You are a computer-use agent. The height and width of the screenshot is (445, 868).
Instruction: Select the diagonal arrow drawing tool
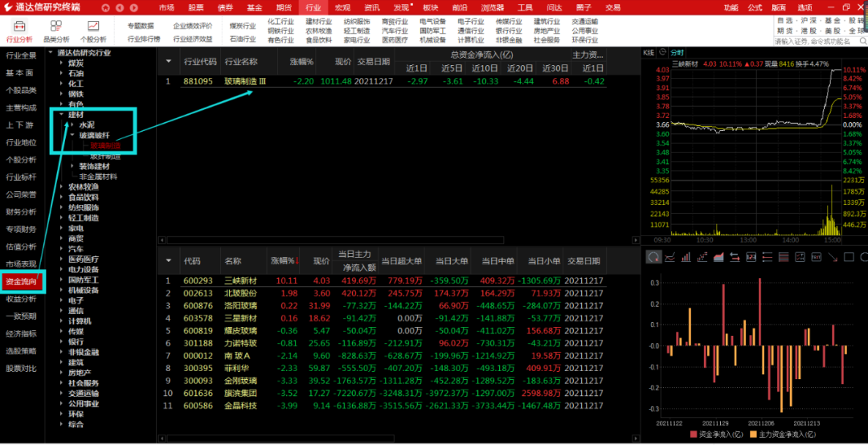pos(833,257)
